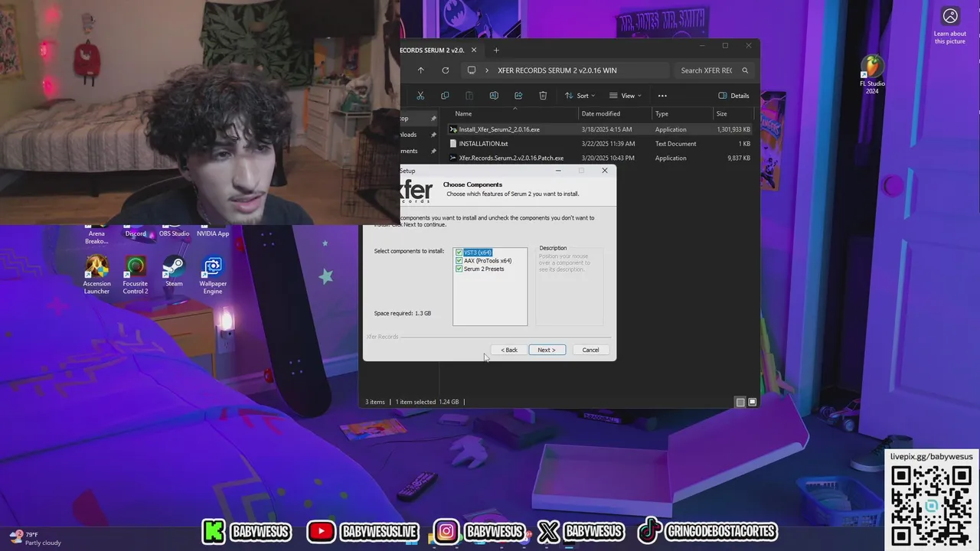Cut the selected file in Explorer
Viewport: 980px width, 551px height.
click(420, 96)
